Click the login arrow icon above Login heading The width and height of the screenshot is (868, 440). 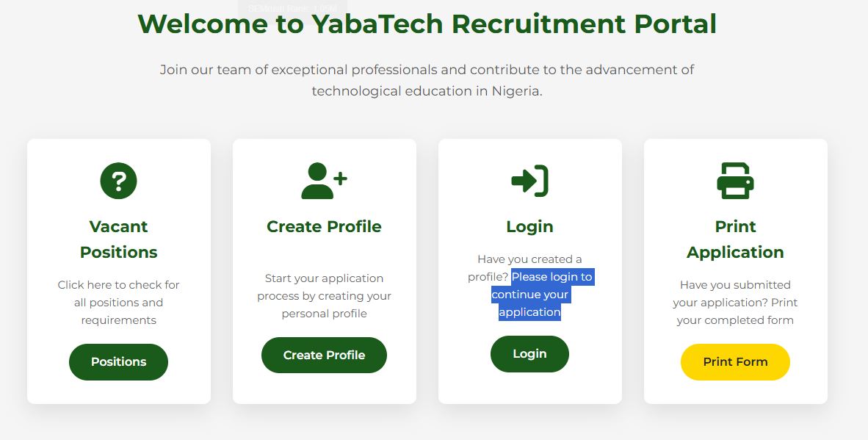pos(529,179)
